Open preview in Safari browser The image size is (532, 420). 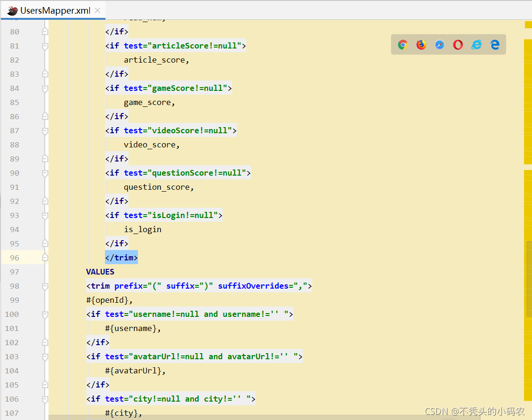coord(440,44)
